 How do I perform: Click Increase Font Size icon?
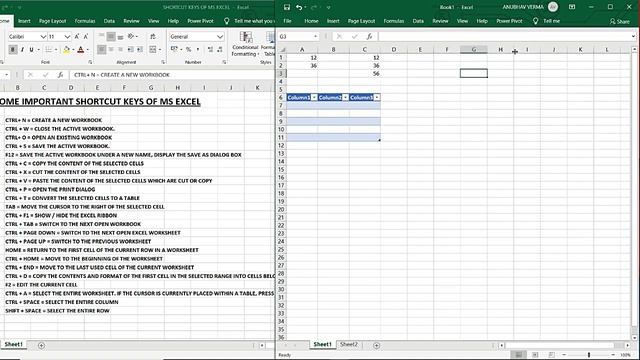coord(77,37)
